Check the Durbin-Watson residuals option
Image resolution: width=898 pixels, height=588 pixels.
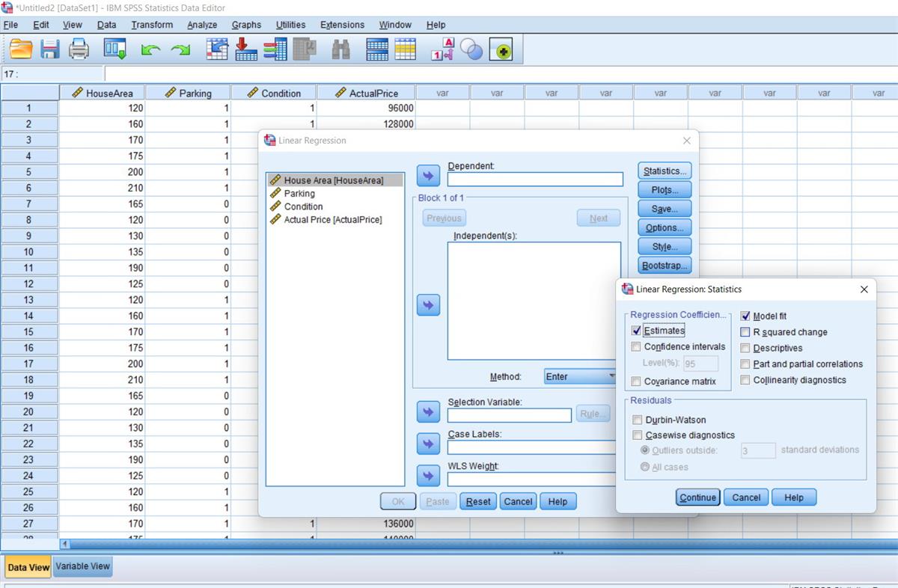pyautogui.click(x=637, y=420)
